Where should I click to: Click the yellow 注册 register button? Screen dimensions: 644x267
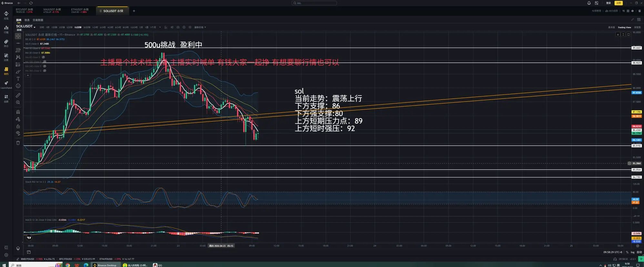tap(619, 3)
